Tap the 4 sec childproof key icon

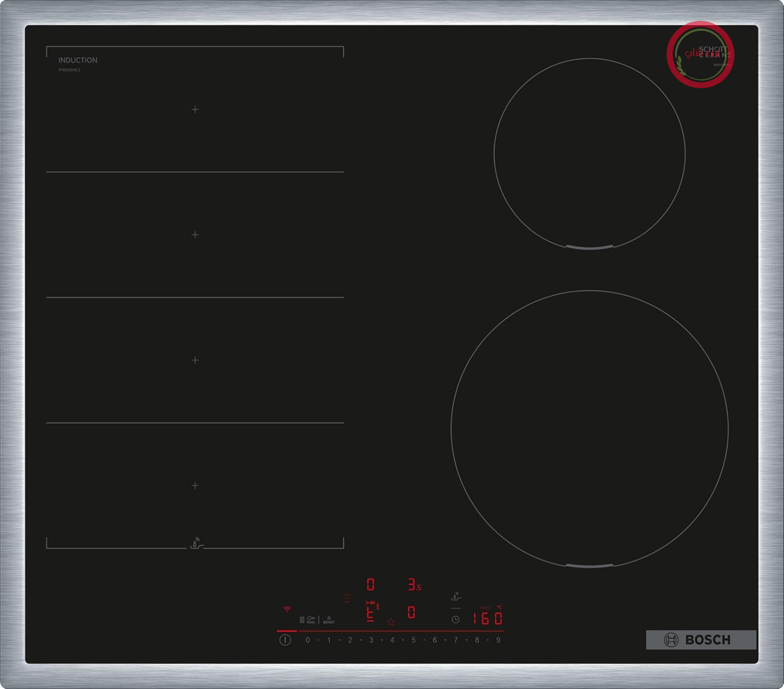point(311,620)
